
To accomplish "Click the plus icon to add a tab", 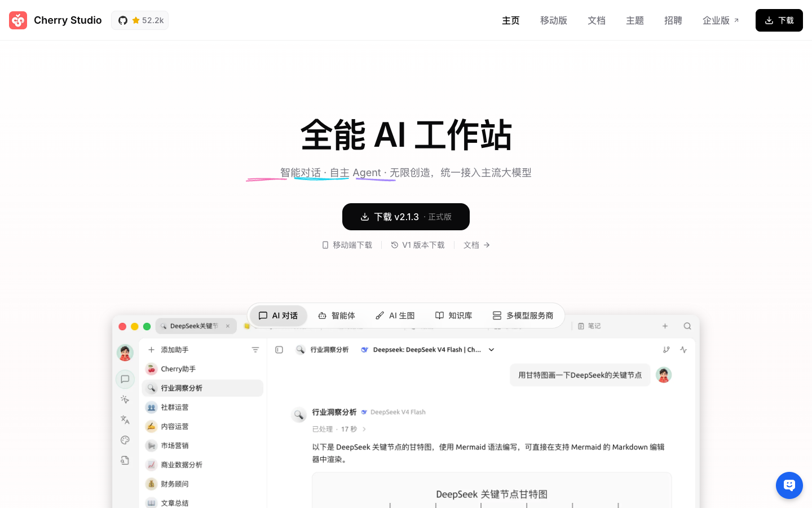I will click(x=665, y=326).
